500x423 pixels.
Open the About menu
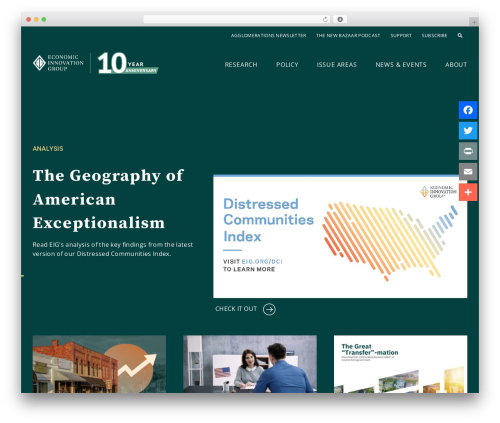pos(456,65)
